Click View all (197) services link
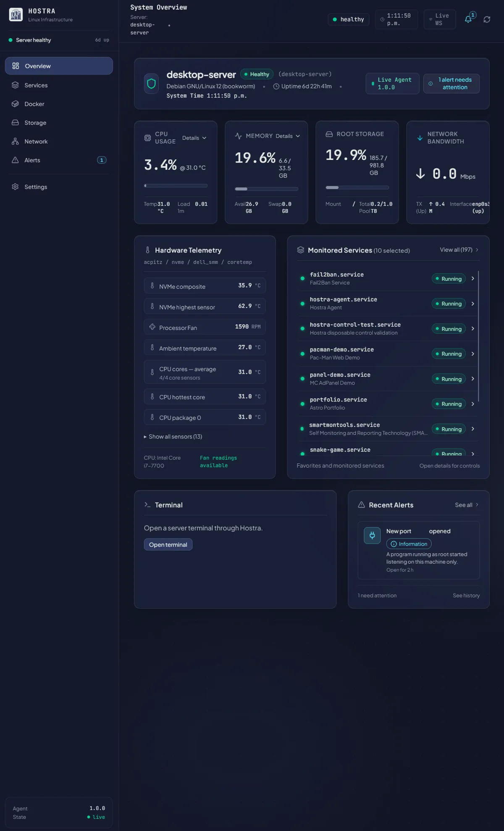This screenshot has height=831, width=504. pyautogui.click(x=459, y=250)
